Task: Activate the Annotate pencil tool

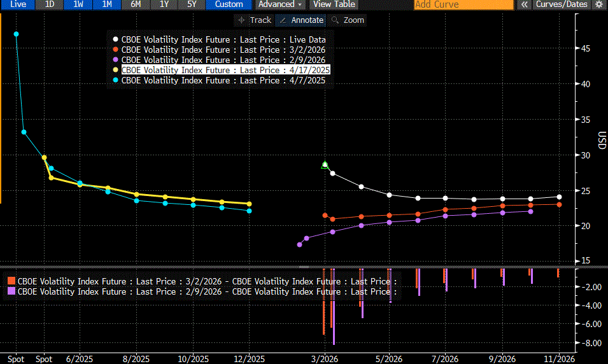Action: click(301, 20)
